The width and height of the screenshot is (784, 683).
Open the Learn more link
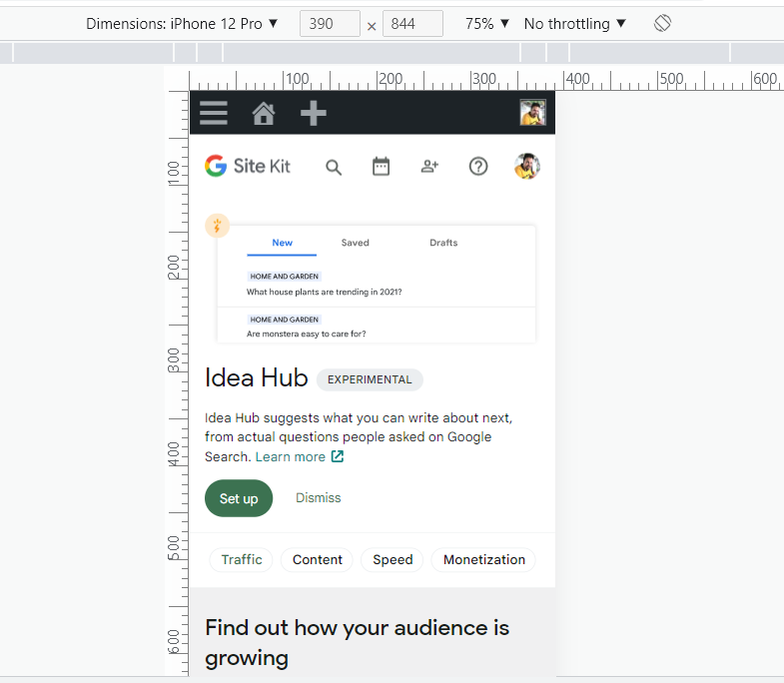click(291, 457)
